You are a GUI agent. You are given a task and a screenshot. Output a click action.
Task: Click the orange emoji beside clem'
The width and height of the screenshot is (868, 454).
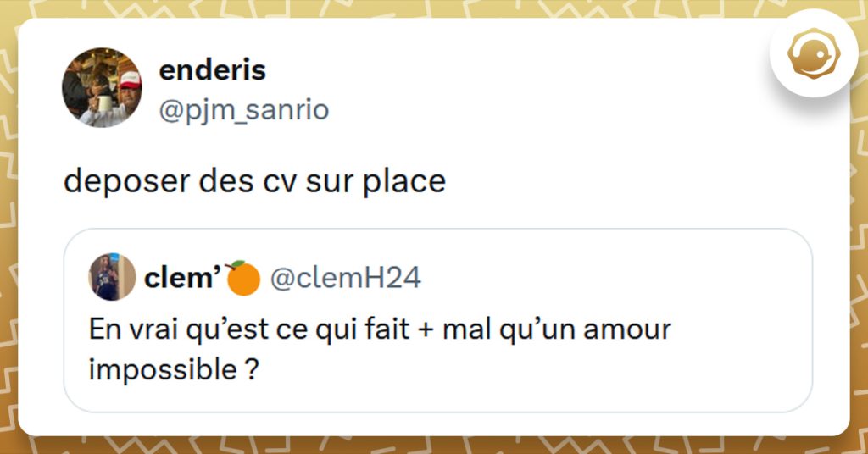243,278
